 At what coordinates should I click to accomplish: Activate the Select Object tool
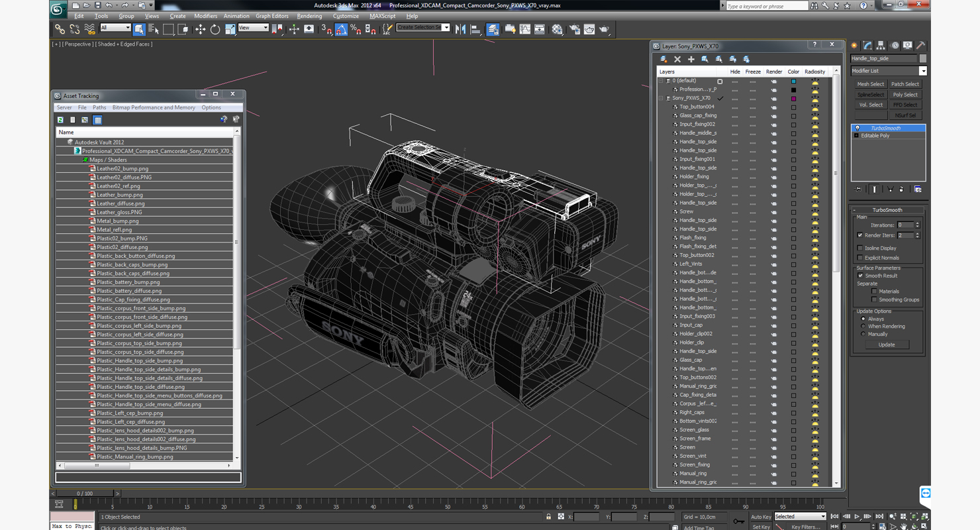click(138, 29)
